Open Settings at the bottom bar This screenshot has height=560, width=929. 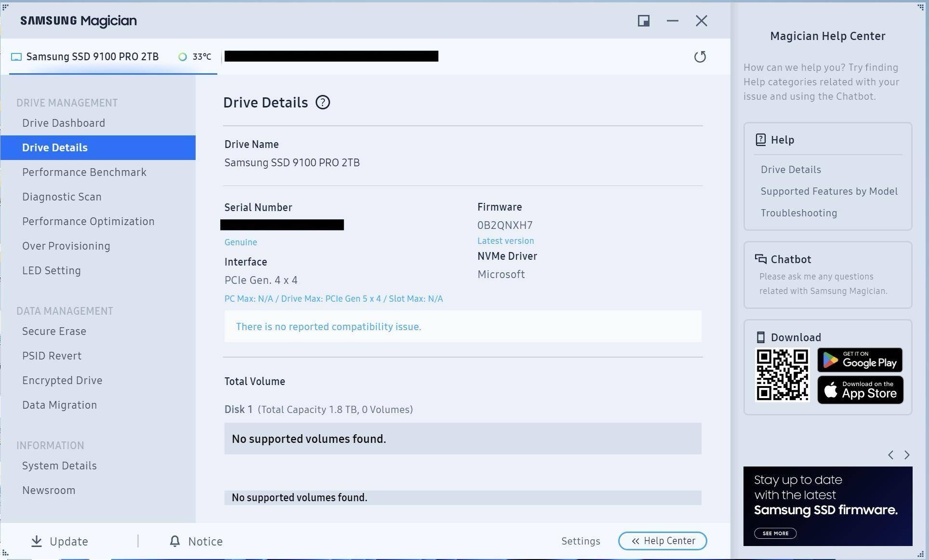(580, 541)
